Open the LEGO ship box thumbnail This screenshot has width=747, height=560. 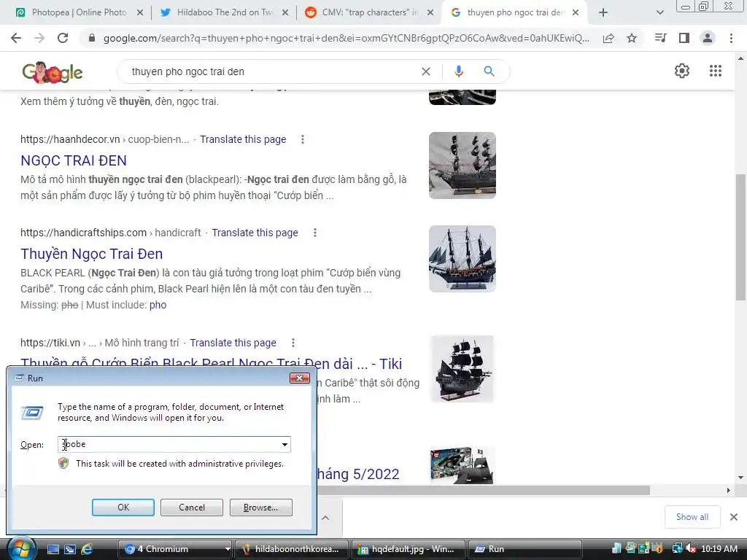click(462, 465)
